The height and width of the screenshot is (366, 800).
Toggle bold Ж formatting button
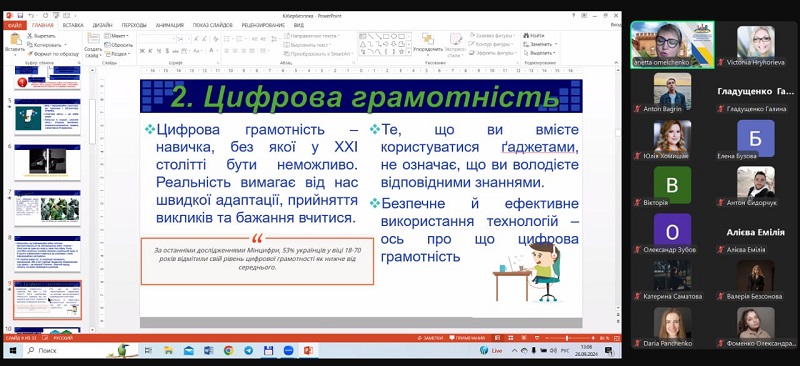point(142,51)
